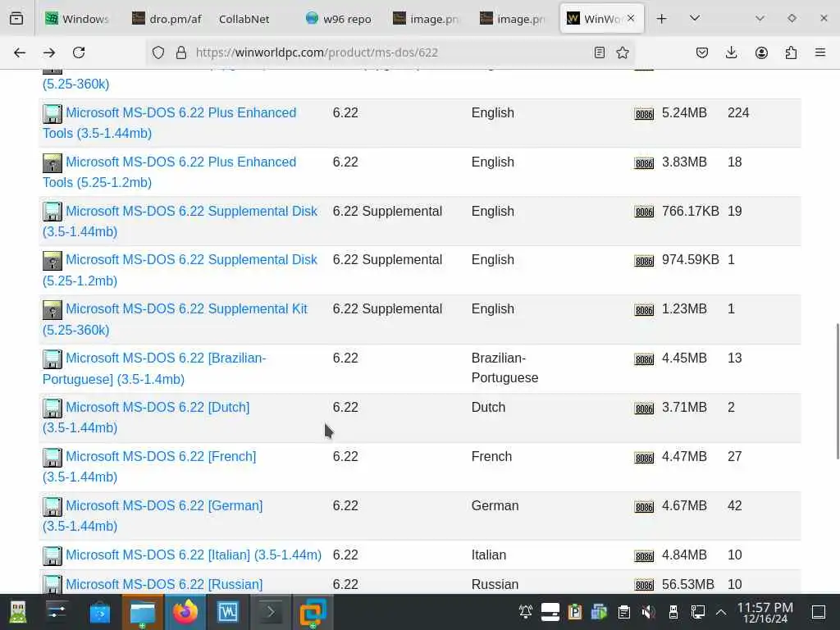Open MS-DOS 6.22 [Italian] download link

194,555
